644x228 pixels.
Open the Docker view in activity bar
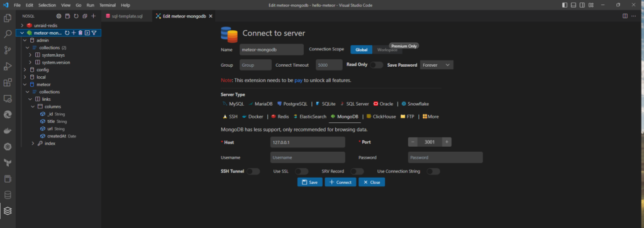(8, 131)
